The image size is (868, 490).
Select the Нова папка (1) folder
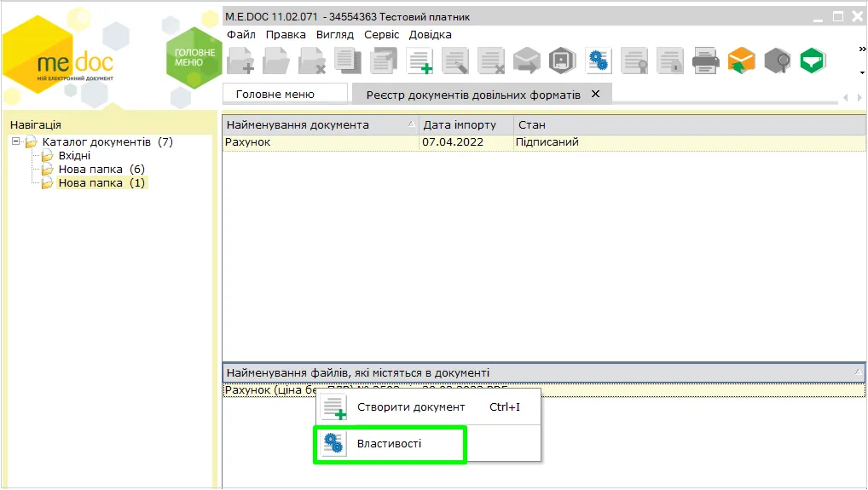(101, 183)
